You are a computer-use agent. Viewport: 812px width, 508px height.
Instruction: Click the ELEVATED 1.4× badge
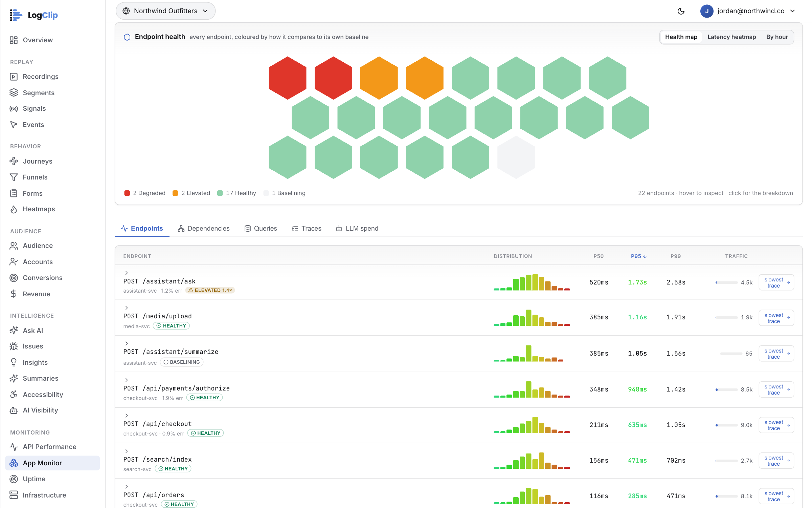pos(210,290)
